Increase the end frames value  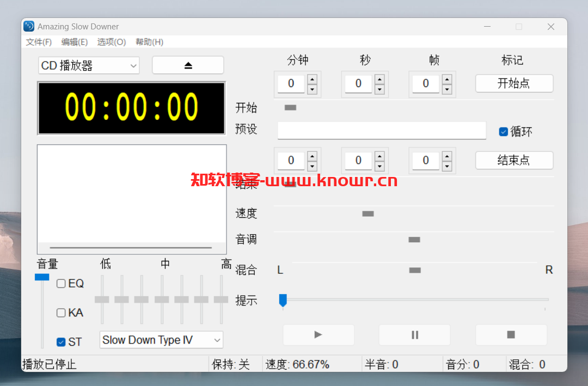[x=447, y=156]
